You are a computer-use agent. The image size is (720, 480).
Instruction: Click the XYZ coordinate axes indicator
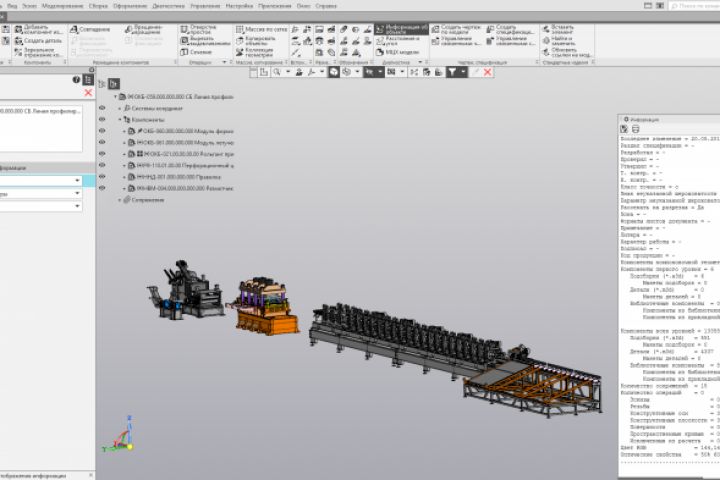coord(120,435)
